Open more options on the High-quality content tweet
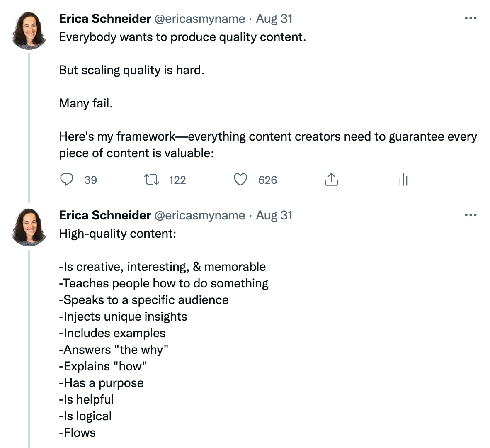490x448 pixels. (x=471, y=215)
